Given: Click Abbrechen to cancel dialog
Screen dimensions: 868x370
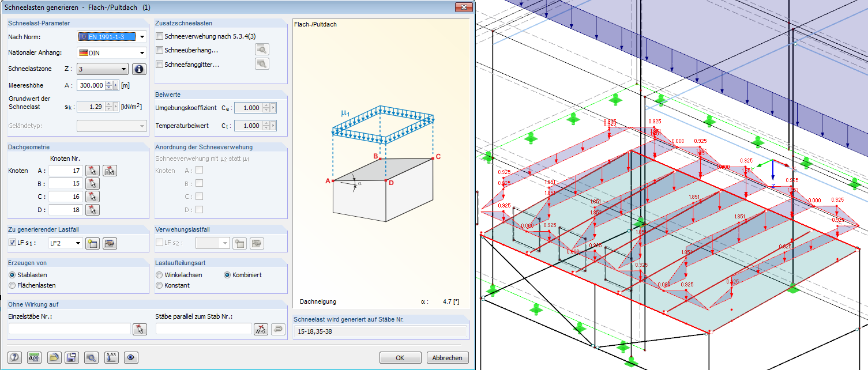Looking at the screenshot, I should (x=448, y=358).
